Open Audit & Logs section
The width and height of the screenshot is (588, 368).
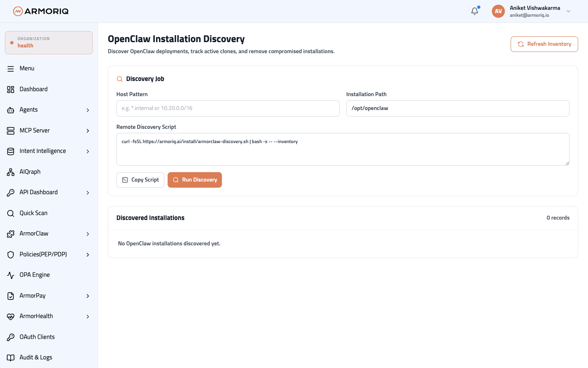click(x=49, y=357)
